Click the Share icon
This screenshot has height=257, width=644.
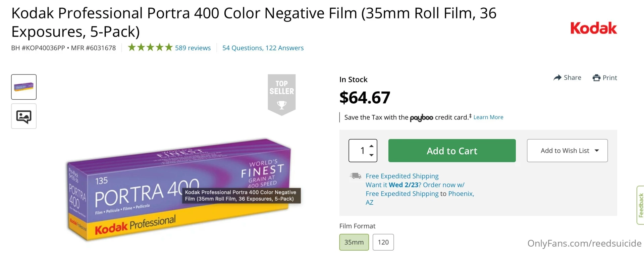(557, 78)
